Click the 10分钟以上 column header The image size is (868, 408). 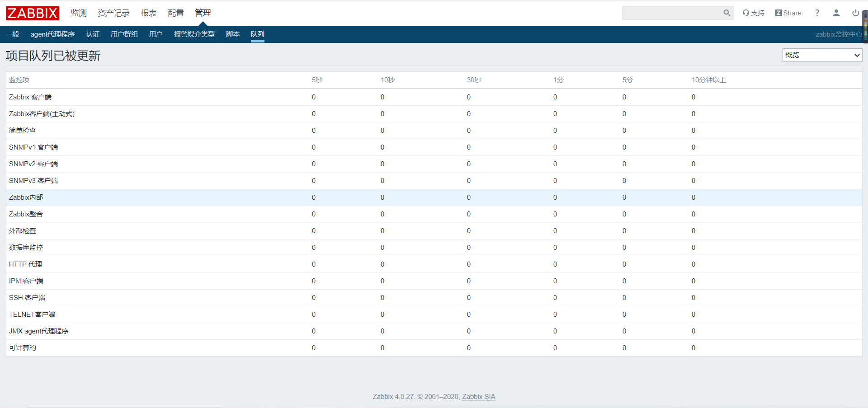[x=709, y=80]
